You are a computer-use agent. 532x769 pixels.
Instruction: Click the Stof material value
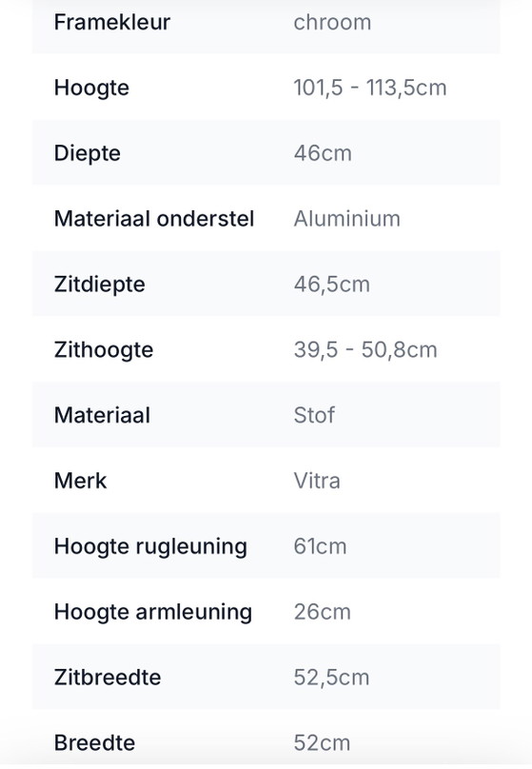click(314, 415)
